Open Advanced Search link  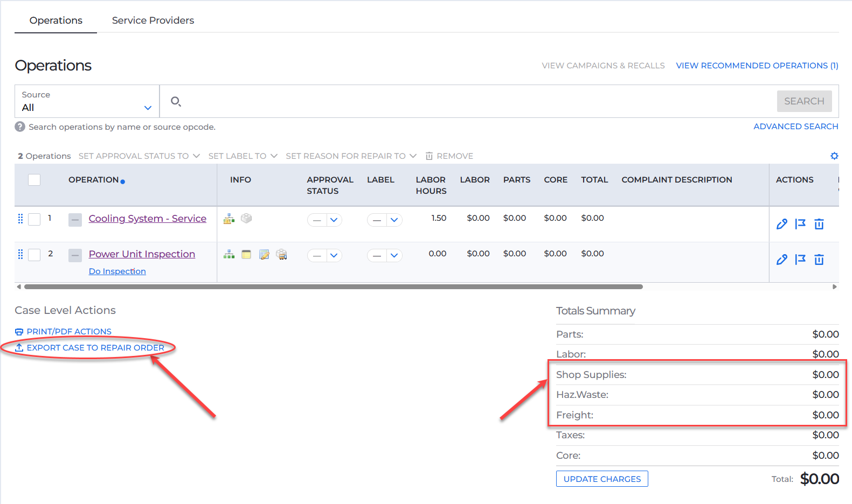[796, 127]
